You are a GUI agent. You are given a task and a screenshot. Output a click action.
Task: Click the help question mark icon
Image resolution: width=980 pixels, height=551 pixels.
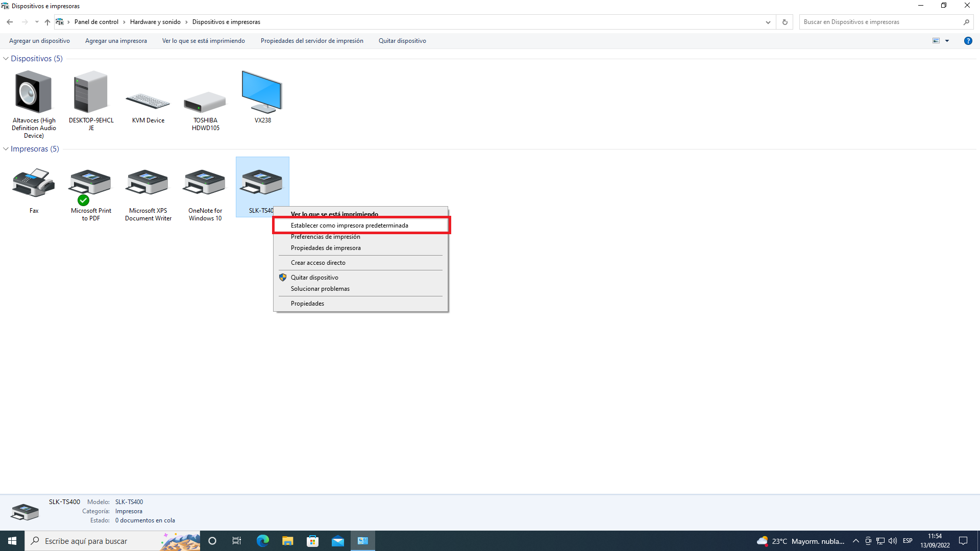pyautogui.click(x=968, y=41)
